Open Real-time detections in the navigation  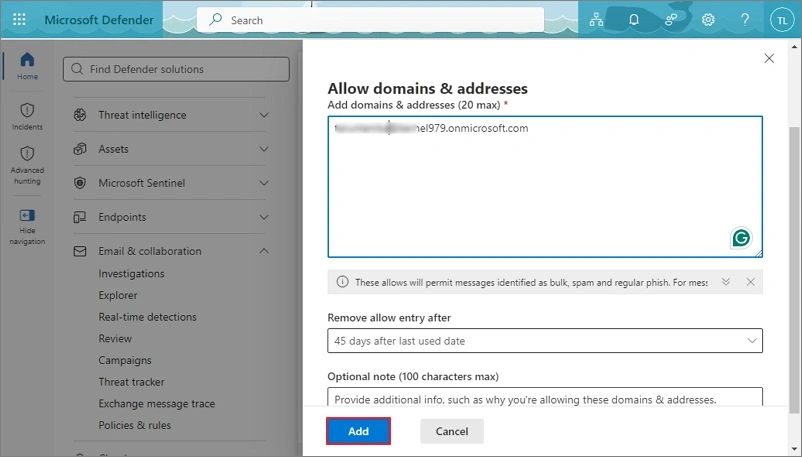[x=147, y=317]
